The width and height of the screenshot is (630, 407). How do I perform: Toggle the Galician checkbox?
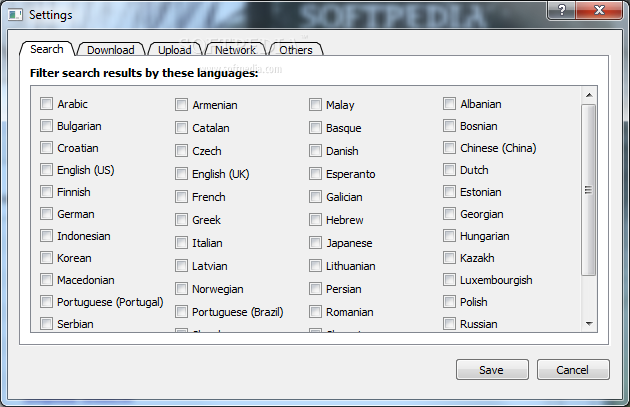(x=315, y=197)
